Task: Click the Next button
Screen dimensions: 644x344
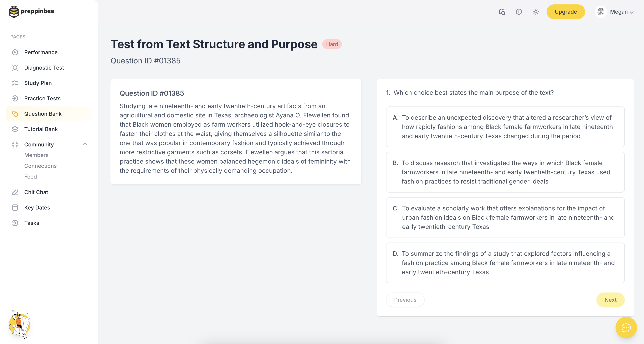Action: tap(610, 300)
